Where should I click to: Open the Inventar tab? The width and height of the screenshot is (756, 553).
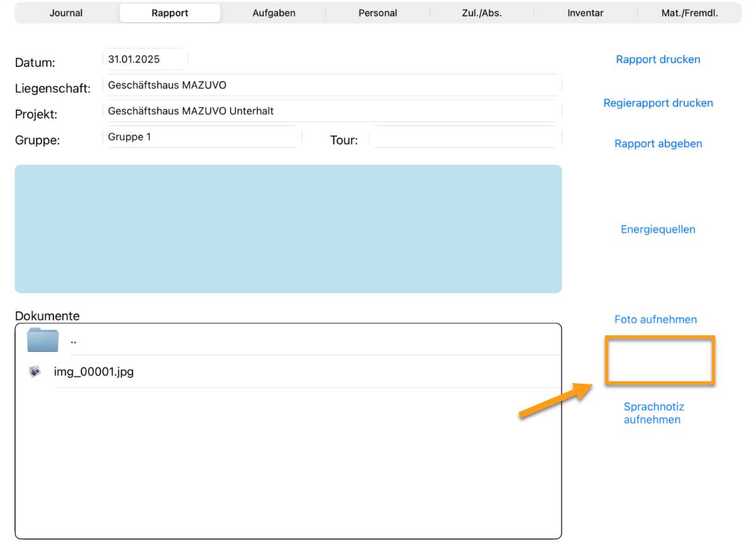click(586, 13)
